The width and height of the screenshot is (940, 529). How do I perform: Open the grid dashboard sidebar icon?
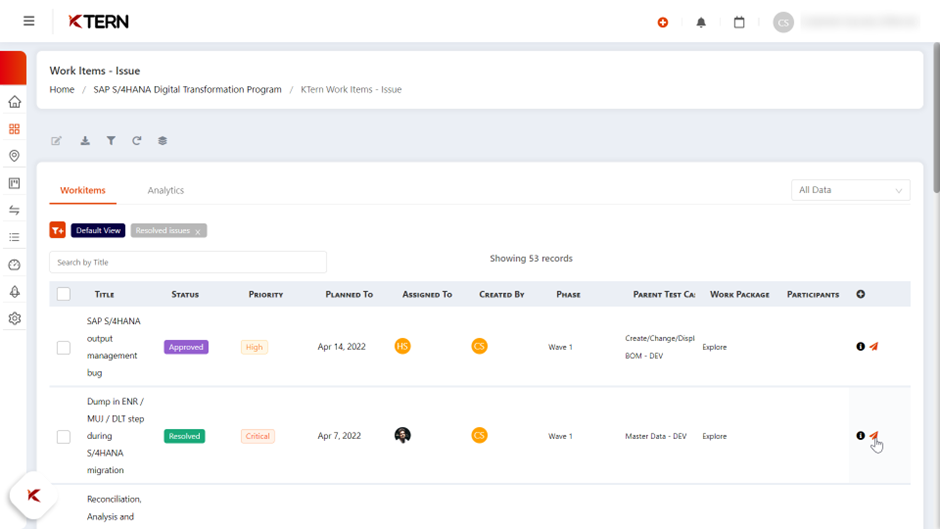14,129
